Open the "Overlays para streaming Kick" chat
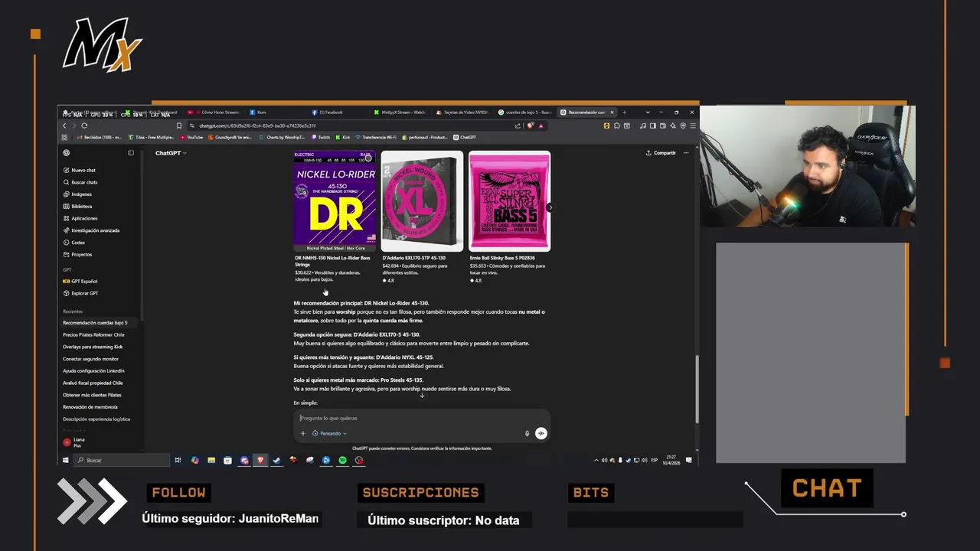980x551 pixels. click(x=98, y=347)
